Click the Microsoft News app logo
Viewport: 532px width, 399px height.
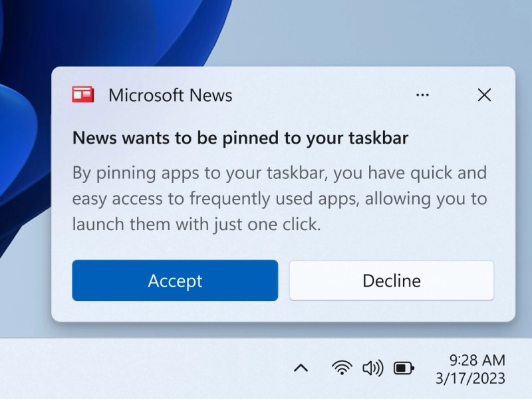click(84, 94)
